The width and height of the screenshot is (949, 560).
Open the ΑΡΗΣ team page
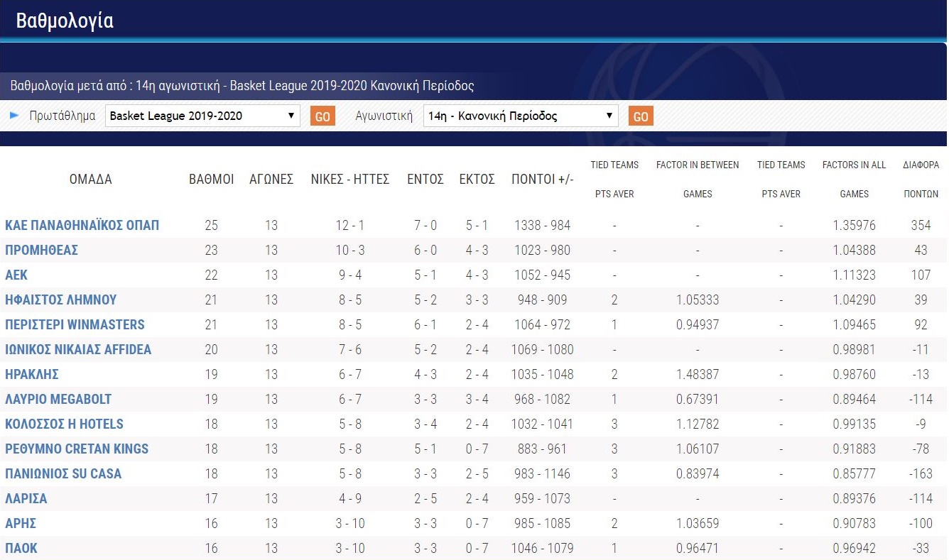(x=21, y=524)
